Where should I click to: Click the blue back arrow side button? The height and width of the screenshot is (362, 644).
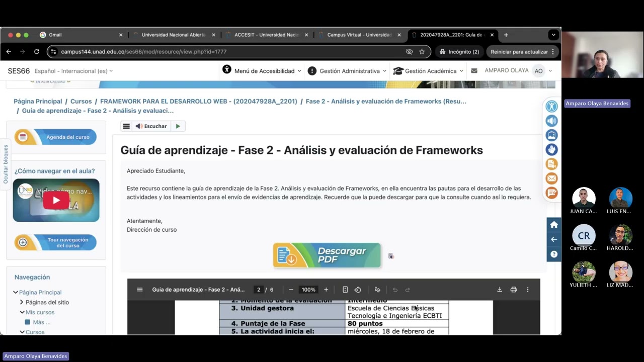pyautogui.click(x=554, y=239)
